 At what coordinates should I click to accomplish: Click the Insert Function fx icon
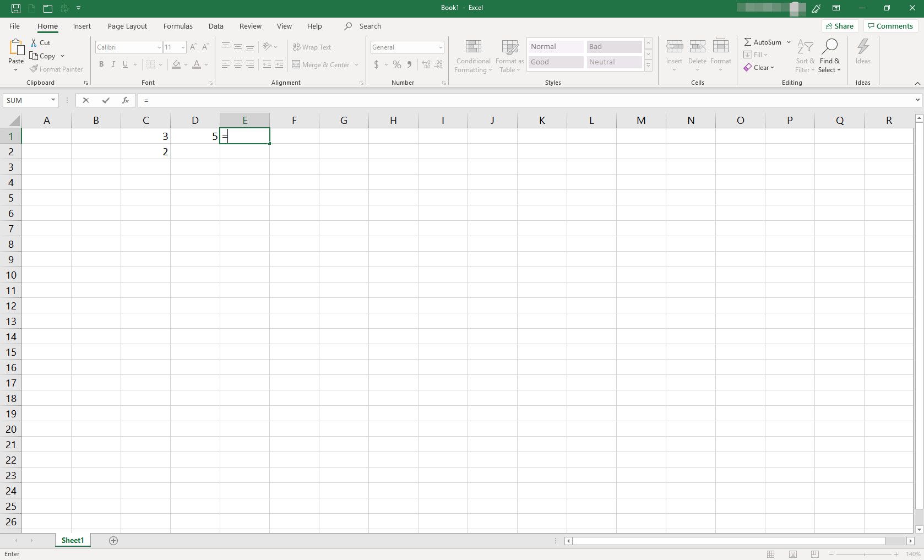pos(126,100)
